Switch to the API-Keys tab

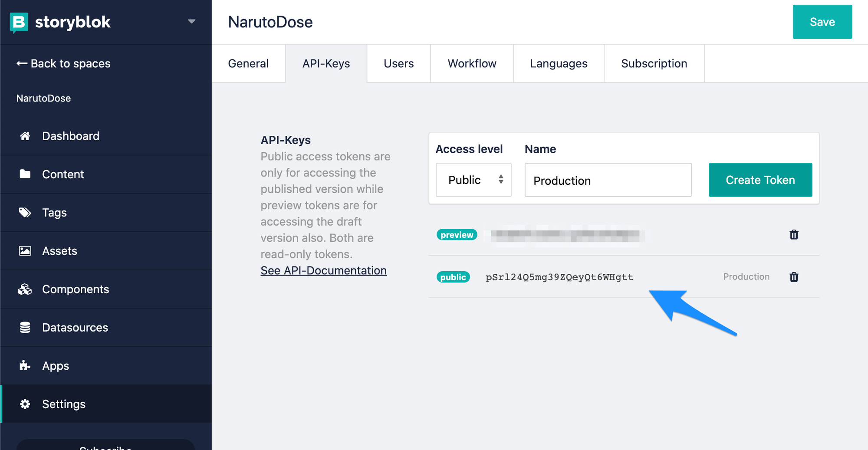coord(326,63)
